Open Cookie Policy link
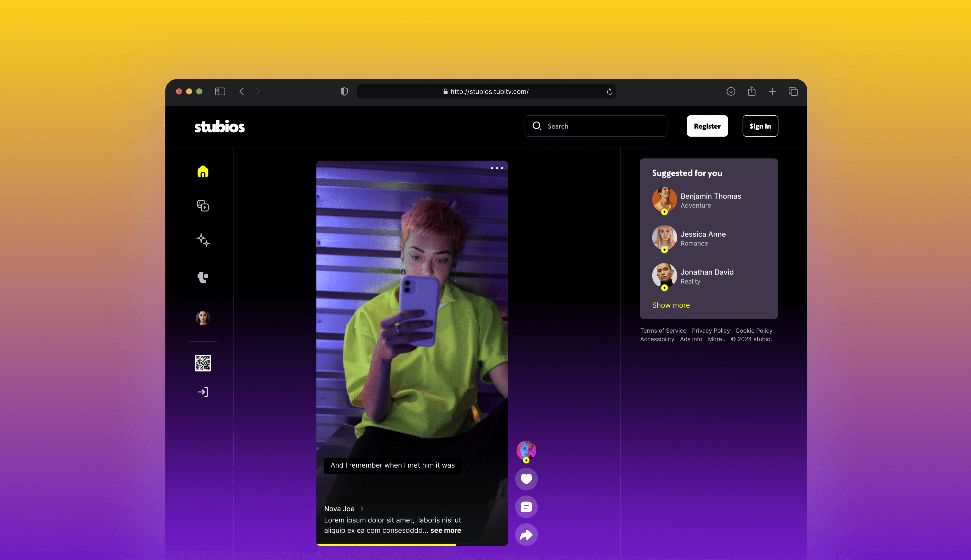Screen dimensions: 971x560 tap(754, 331)
